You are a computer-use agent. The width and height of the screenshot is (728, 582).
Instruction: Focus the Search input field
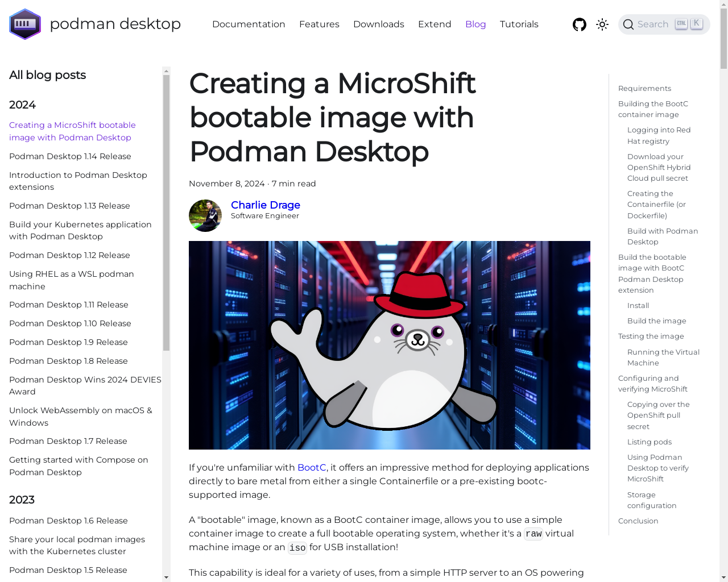point(664,24)
